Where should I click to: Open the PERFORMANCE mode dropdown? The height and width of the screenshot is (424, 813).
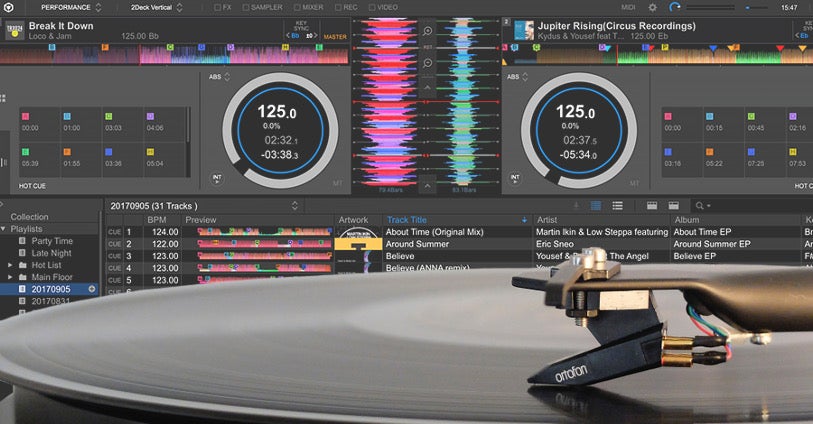click(x=71, y=7)
